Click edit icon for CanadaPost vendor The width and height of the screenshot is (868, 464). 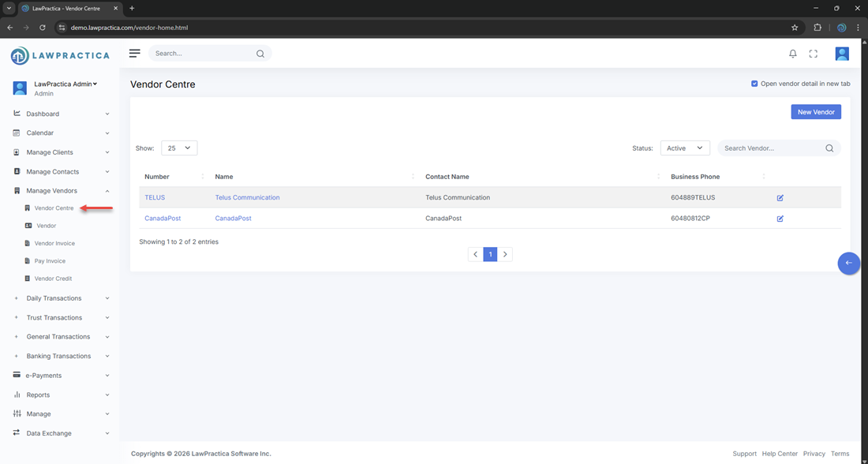780,219
